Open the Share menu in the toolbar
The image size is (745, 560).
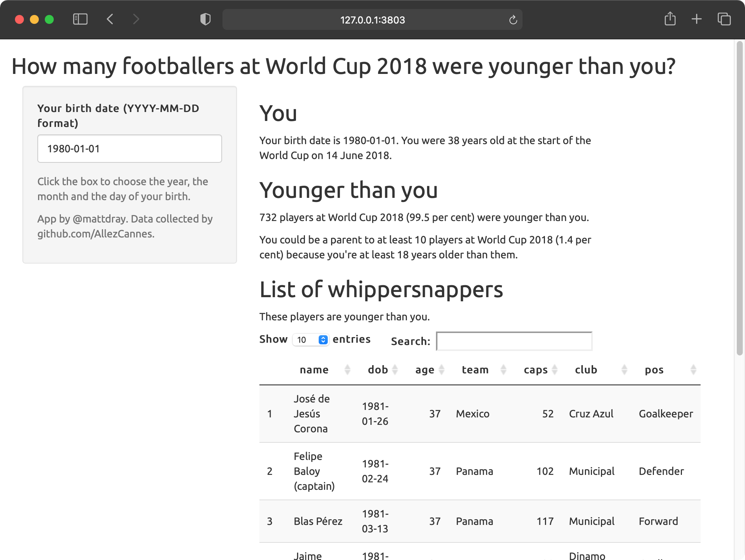(670, 19)
